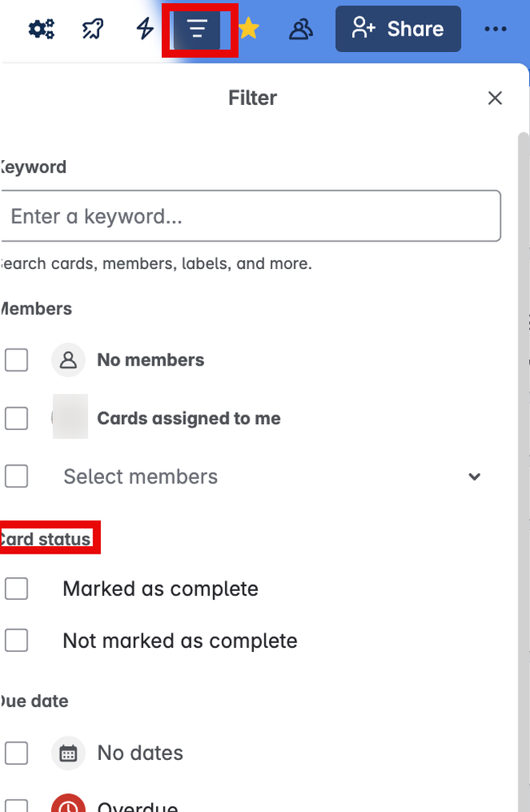Click the No dates calendar icon
Image resolution: width=530 pixels, height=812 pixels.
tap(68, 753)
